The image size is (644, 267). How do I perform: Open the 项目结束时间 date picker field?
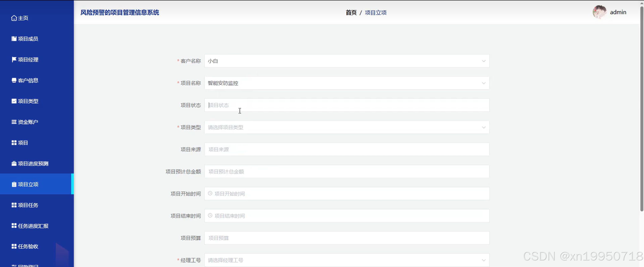click(347, 216)
